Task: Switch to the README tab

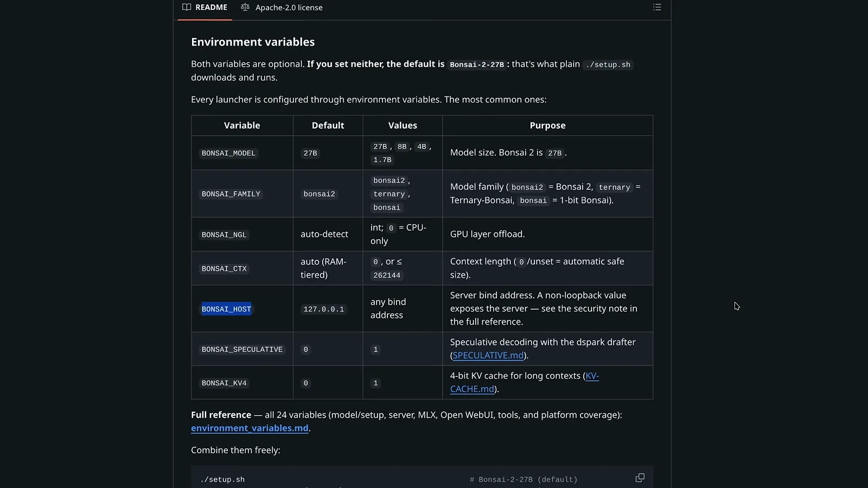Action: coord(205,8)
